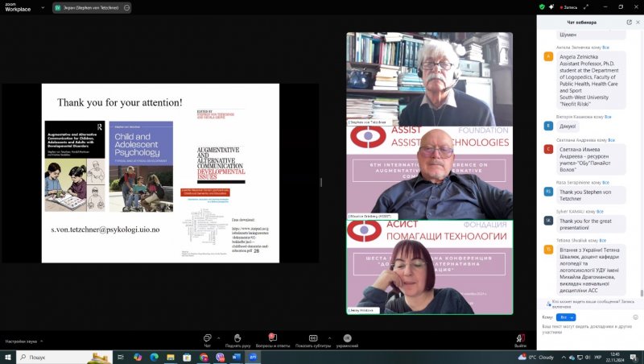Open Вопросы и ответы (Q&A) panel
The width and height of the screenshot is (644, 364).
273,339
